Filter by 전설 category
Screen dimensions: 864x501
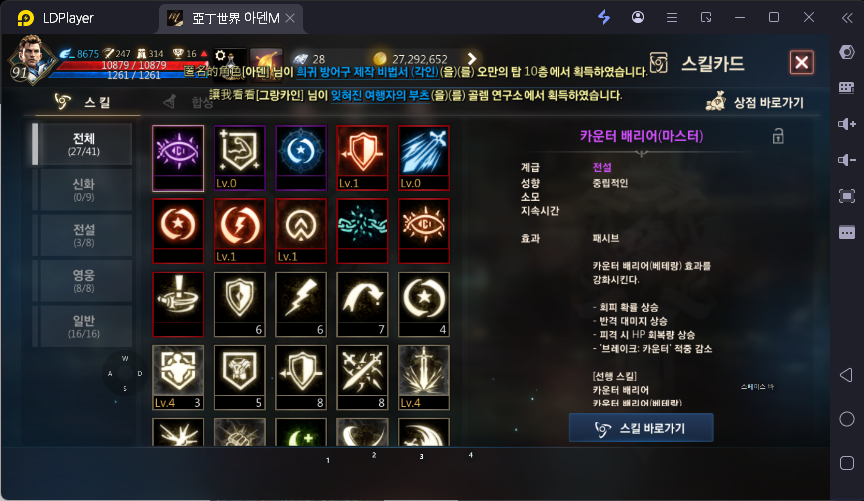click(84, 235)
